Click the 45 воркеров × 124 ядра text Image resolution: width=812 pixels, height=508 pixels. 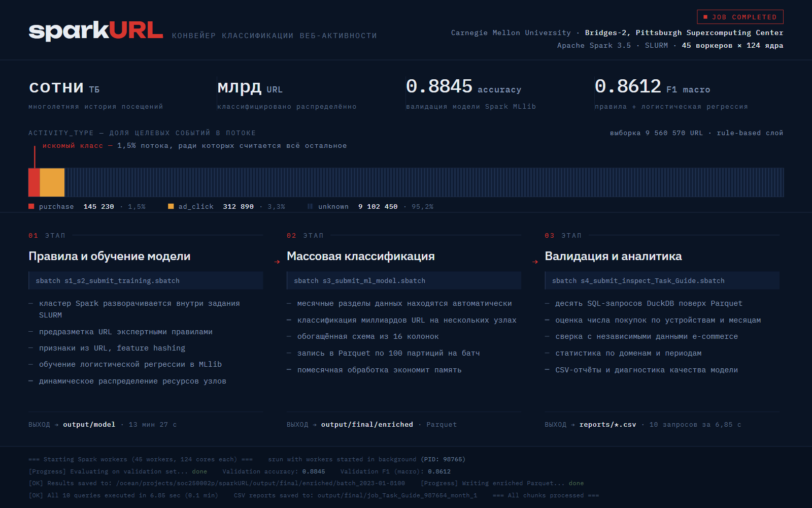coord(732,45)
